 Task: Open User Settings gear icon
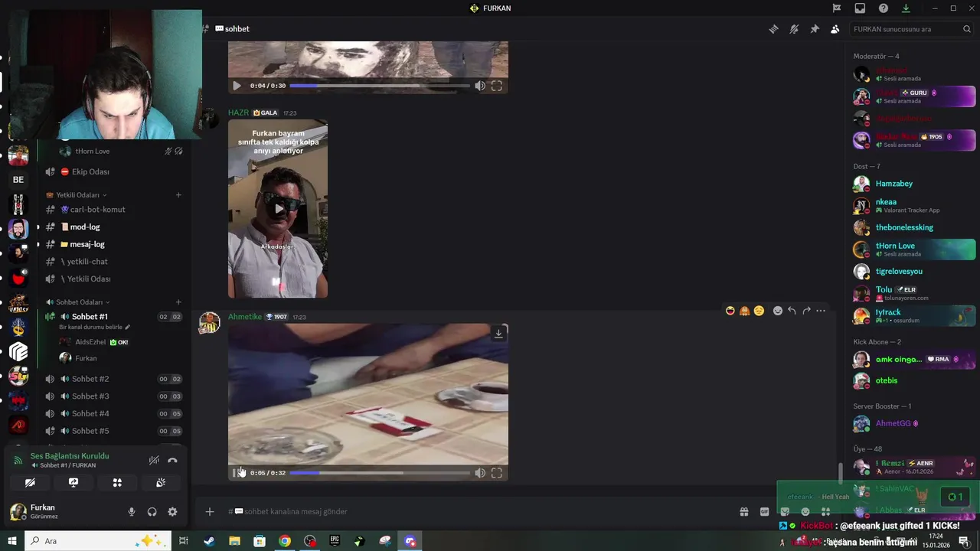click(172, 512)
